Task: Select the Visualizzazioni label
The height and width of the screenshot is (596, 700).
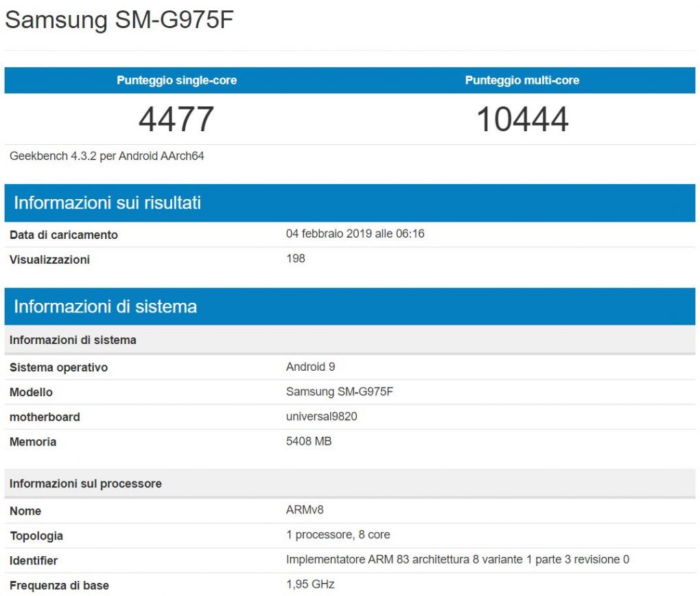Action: click(49, 260)
